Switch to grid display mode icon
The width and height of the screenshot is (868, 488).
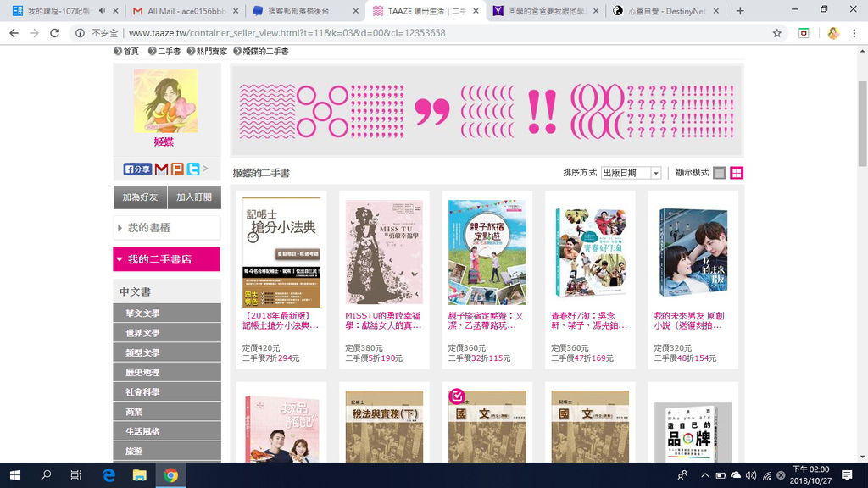737,173
